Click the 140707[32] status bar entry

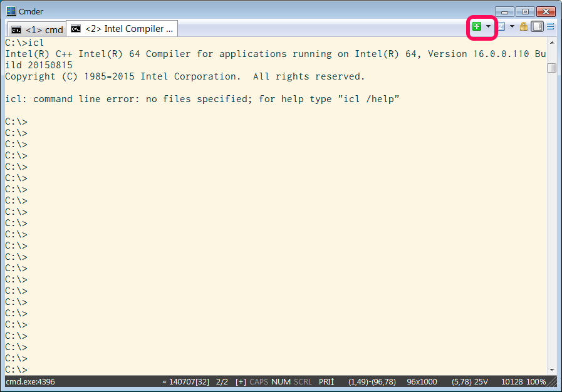click(189, 382)
